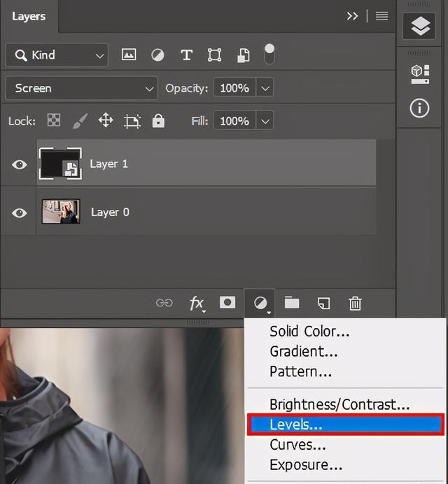This screenshot has height=484, width=448.
Task: Expand the Opacity slider arrow
Action: [265, 89]
